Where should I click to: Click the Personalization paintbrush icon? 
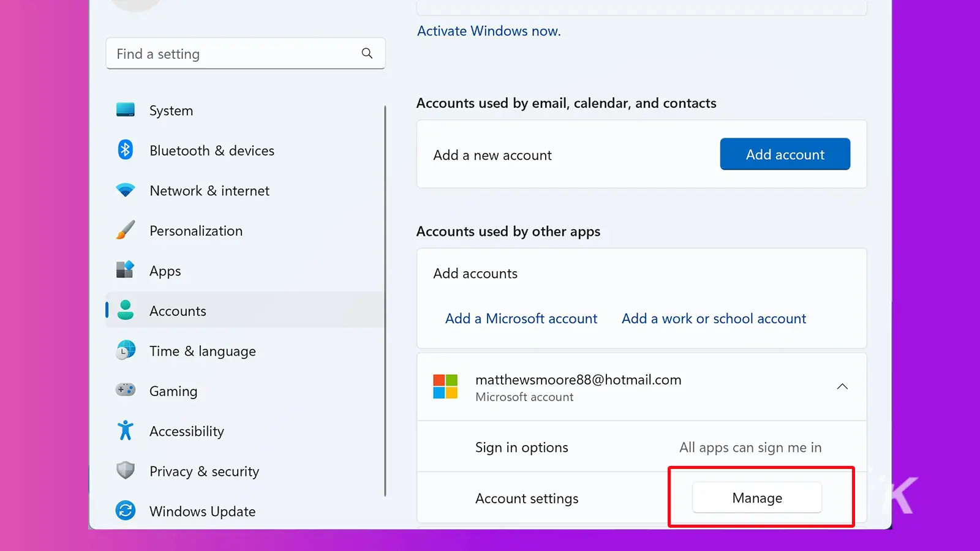(x=126, y=230)
